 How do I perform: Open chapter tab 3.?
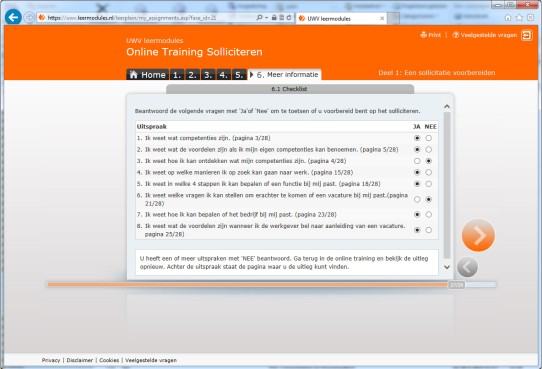(x=208, y=75)
